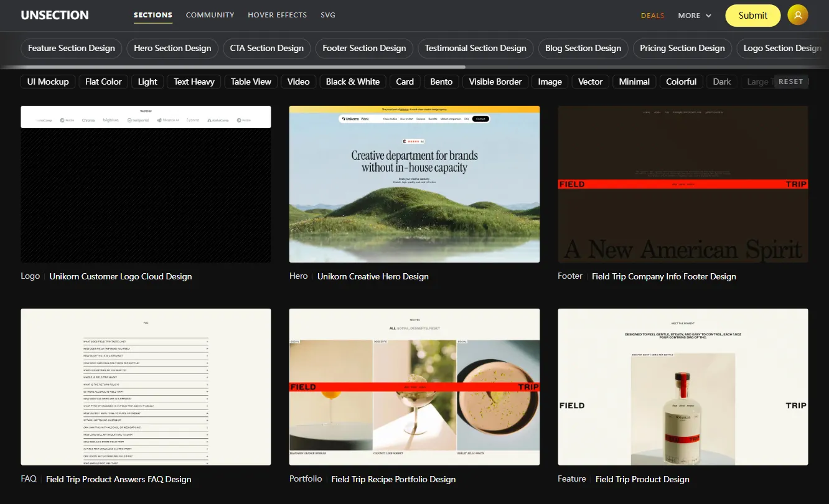Switch to the Hover Effects tab

click(x=277, y=15)
